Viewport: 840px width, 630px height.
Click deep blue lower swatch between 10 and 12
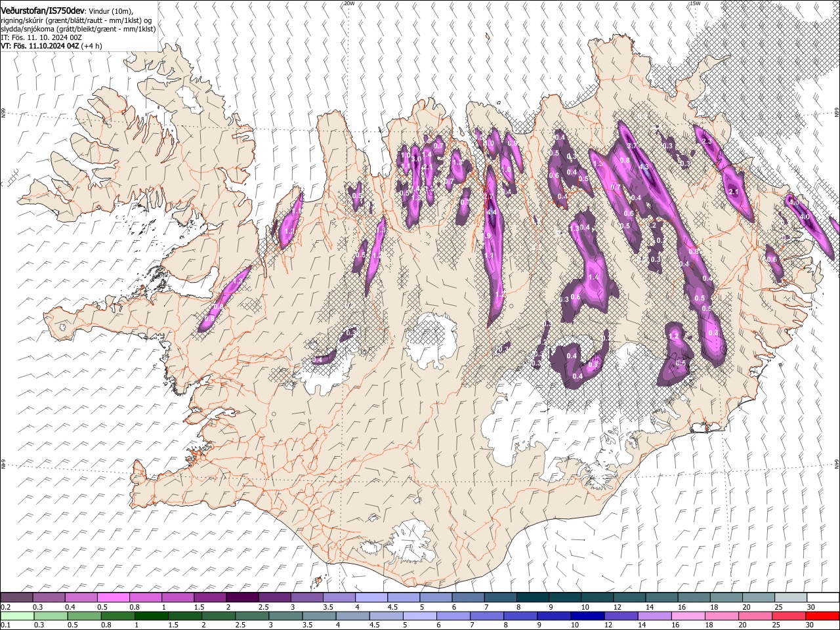[x=587, y=616]
